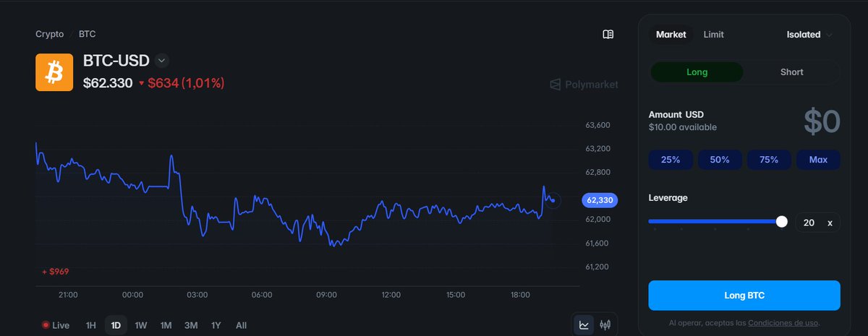The image size is (868, 336).
Task: Expand the BTC-USD pair dropdown chevron
Action: 162,61
